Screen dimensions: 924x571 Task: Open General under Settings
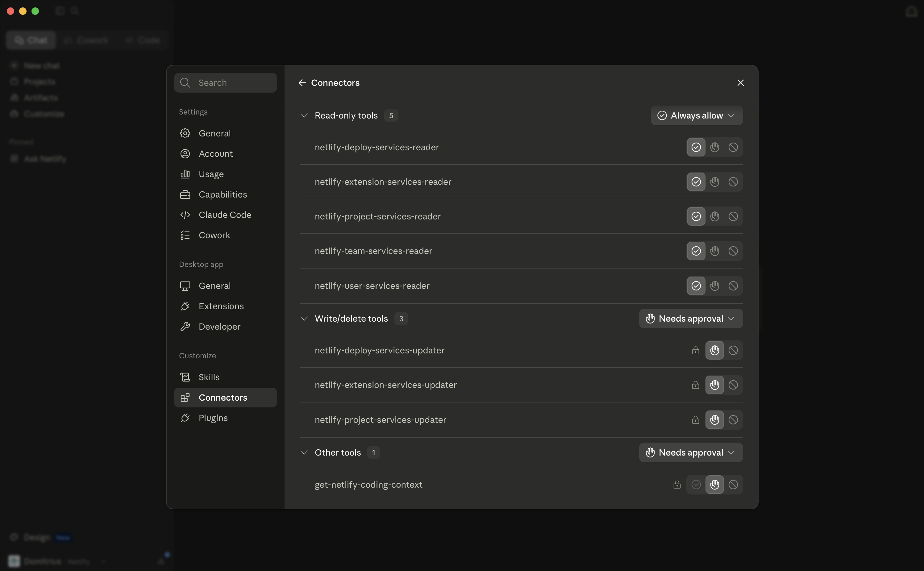coord(225,133)
